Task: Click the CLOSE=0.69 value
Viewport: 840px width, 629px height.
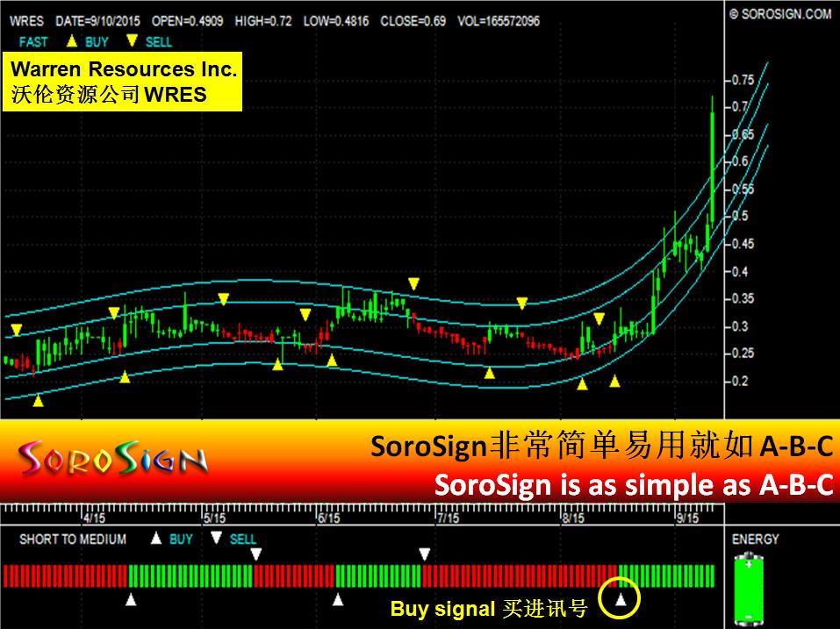Action: click(x=413, y=21)
